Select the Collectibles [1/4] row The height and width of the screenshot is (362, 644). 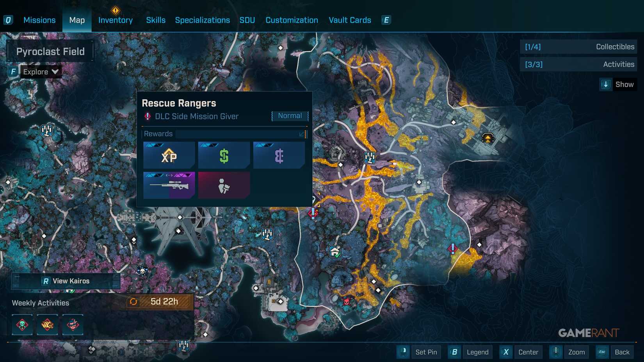click(578, 47)
